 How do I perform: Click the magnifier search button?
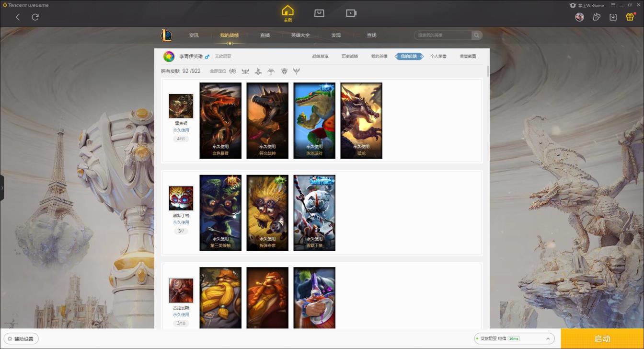pyautogui.click(x=477, y=35)
